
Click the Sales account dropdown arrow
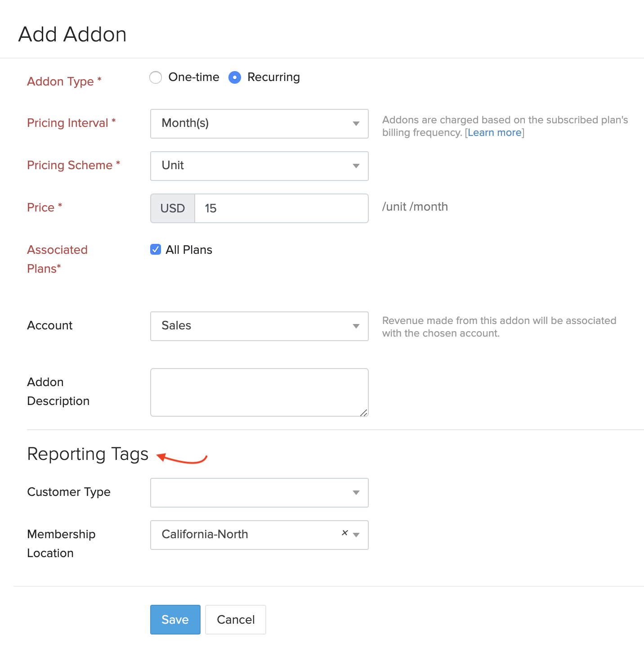[356, 326]
